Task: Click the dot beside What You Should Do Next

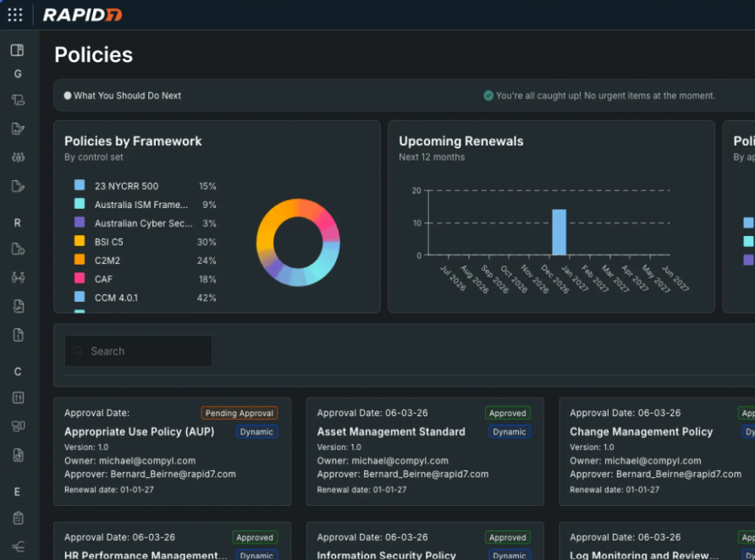Action: tap(68, 96)
